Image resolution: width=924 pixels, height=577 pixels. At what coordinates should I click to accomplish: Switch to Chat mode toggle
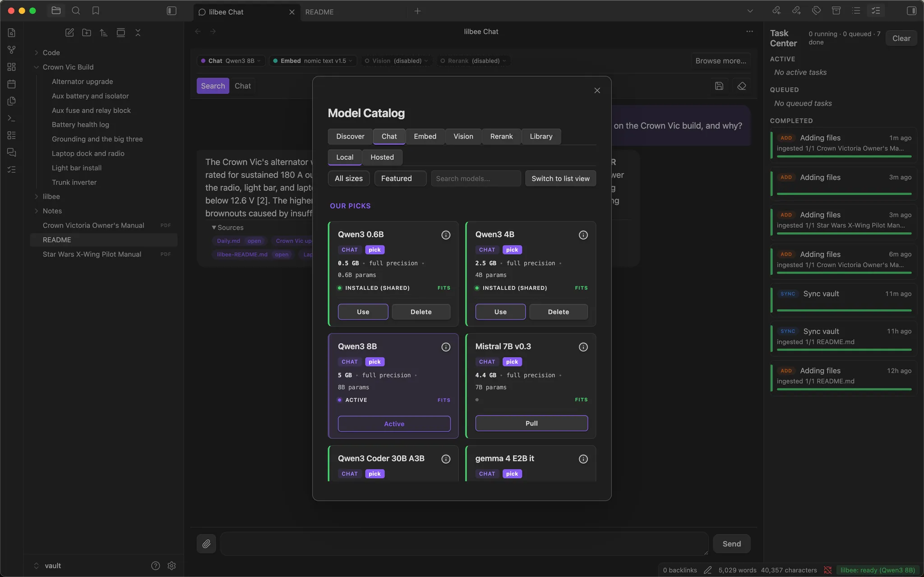(x=243, y=86)
